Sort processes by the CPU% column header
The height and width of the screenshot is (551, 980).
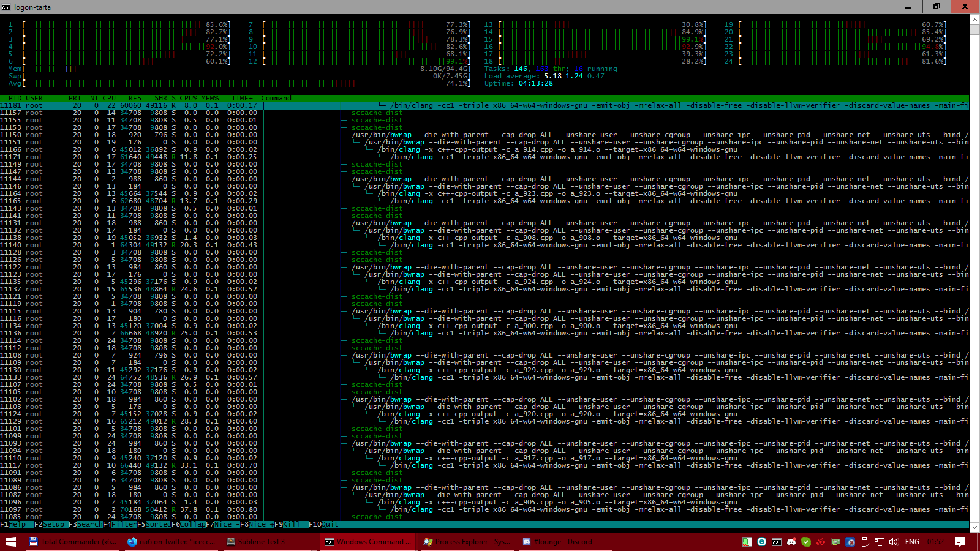point(188,98)
